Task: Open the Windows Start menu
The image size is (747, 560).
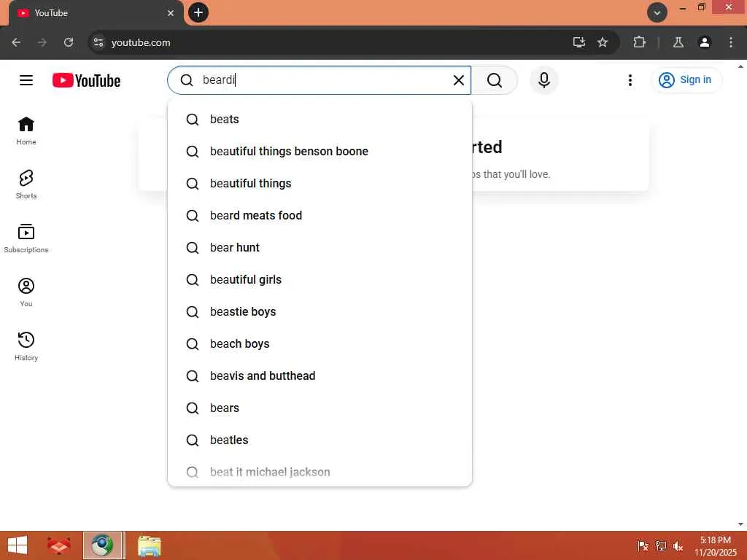Action: (x=18, y=545)
